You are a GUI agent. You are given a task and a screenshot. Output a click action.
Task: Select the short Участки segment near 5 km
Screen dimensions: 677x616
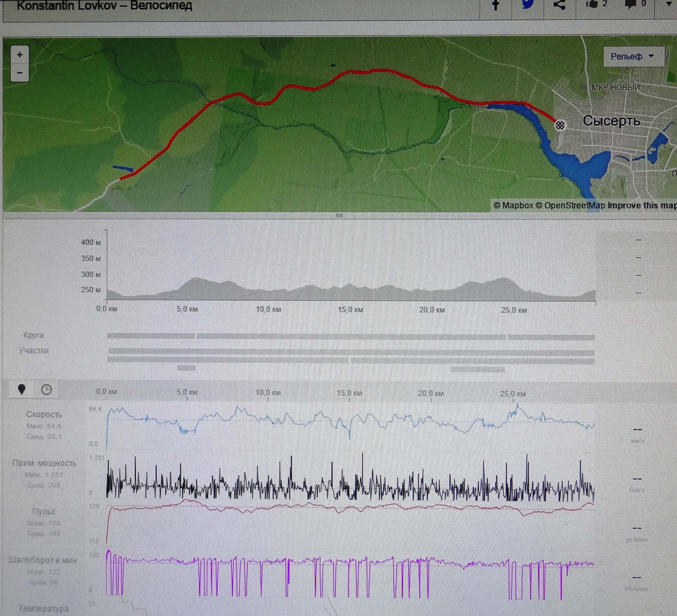[x=186, y=368]
